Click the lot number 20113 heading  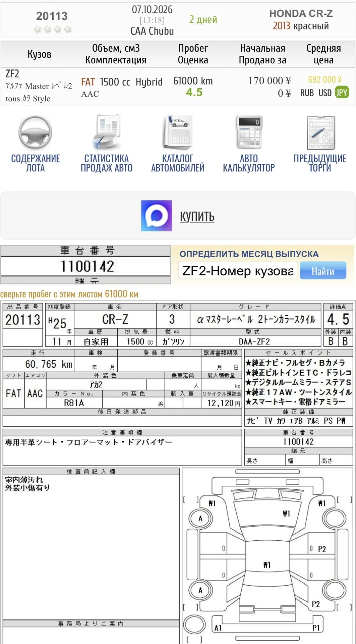pos(52,16)
